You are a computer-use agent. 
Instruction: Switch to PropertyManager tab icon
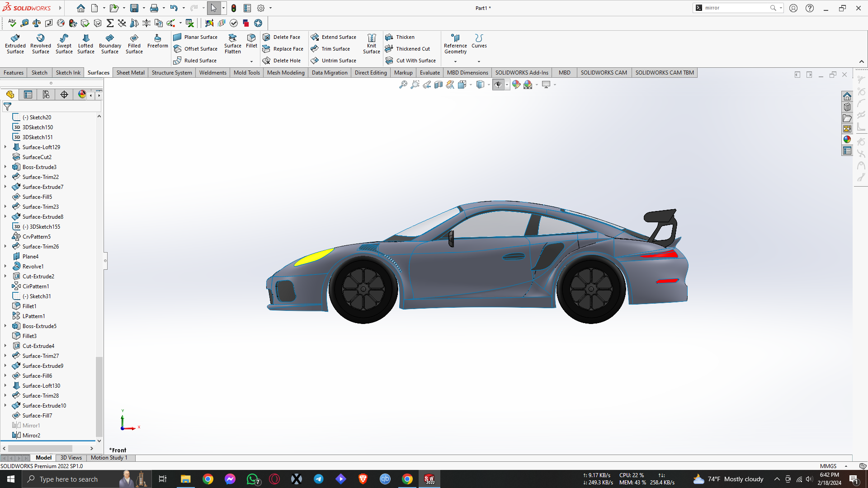(28, 94)
